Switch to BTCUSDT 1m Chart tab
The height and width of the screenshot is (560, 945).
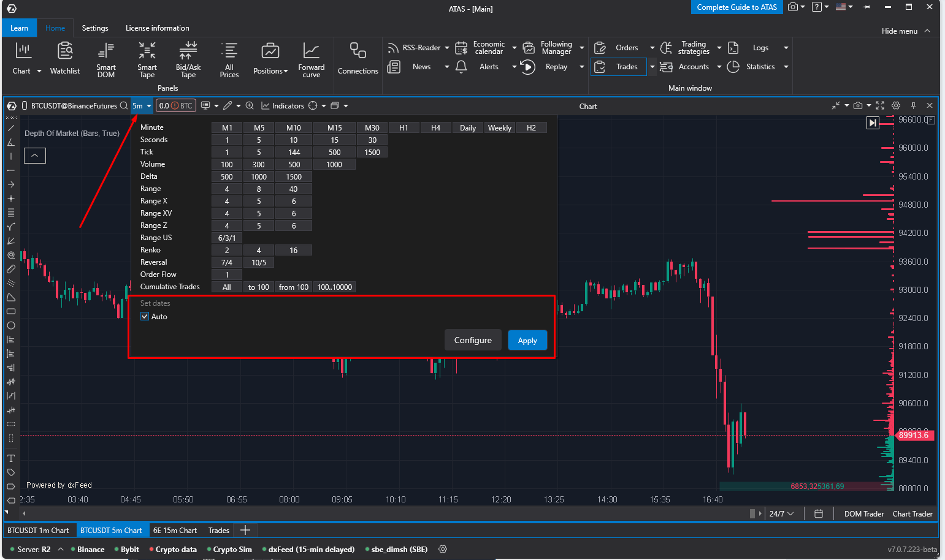click(x=38, y=531)
